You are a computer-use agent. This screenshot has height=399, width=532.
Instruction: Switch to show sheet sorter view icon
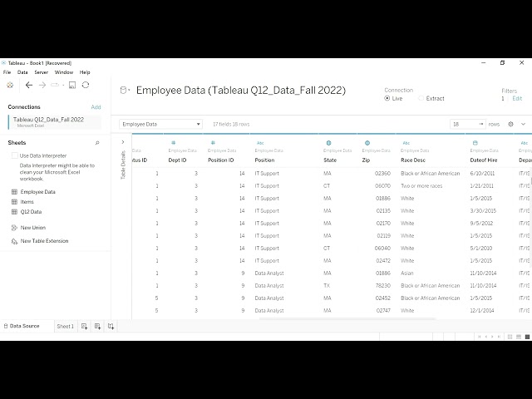pyautogui.click(x=510, y=337)
